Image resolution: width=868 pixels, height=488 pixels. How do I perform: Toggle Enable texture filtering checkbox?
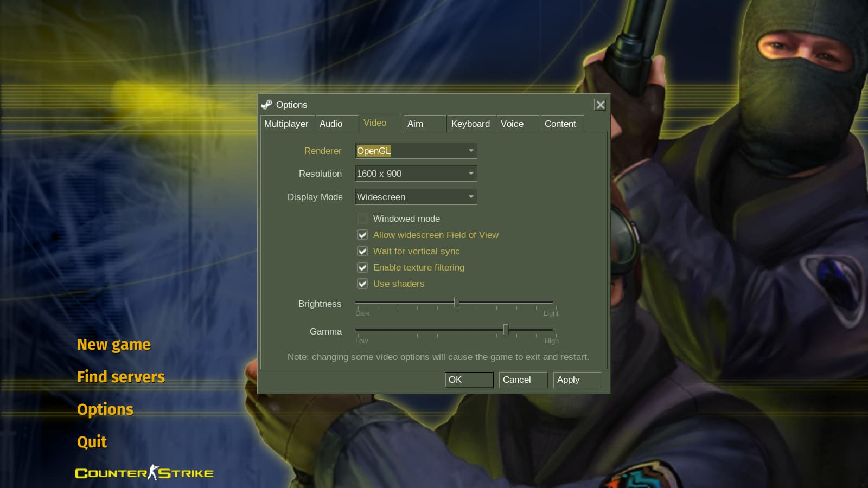tap(362, 267)
